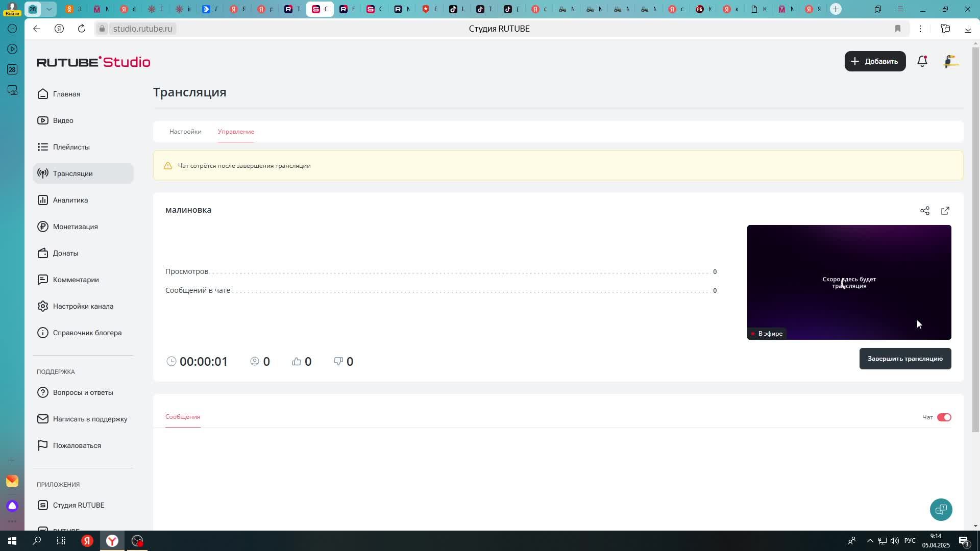This screenshot has height=551, width=980.
Task: Open Монетизация in the sidebar
Action: pyautogui.click(x=75, y=227)
